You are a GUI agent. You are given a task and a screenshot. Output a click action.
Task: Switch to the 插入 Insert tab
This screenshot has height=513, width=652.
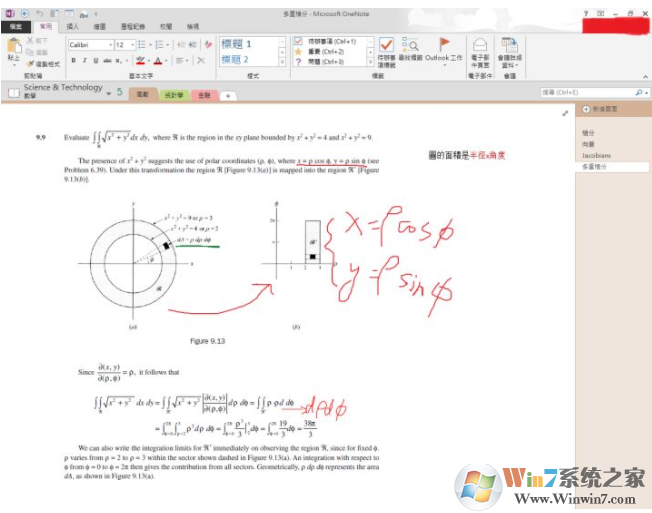[x=72, y=26]
